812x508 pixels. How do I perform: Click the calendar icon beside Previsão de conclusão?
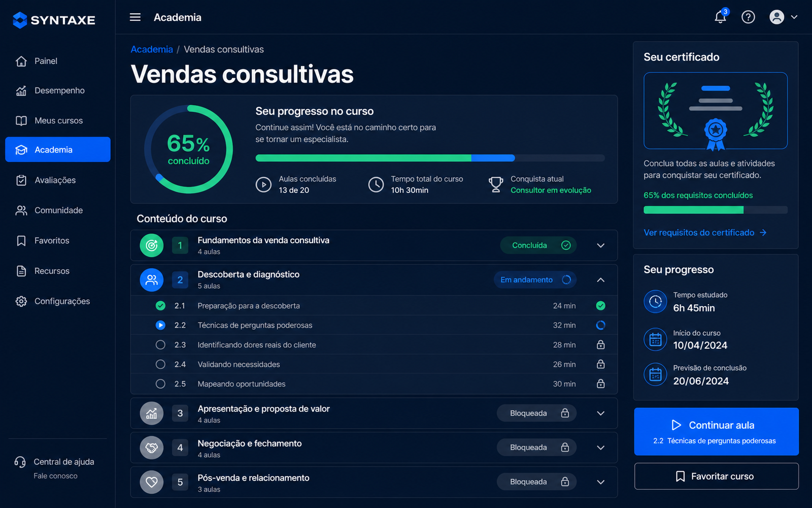[x=655, y=375]
